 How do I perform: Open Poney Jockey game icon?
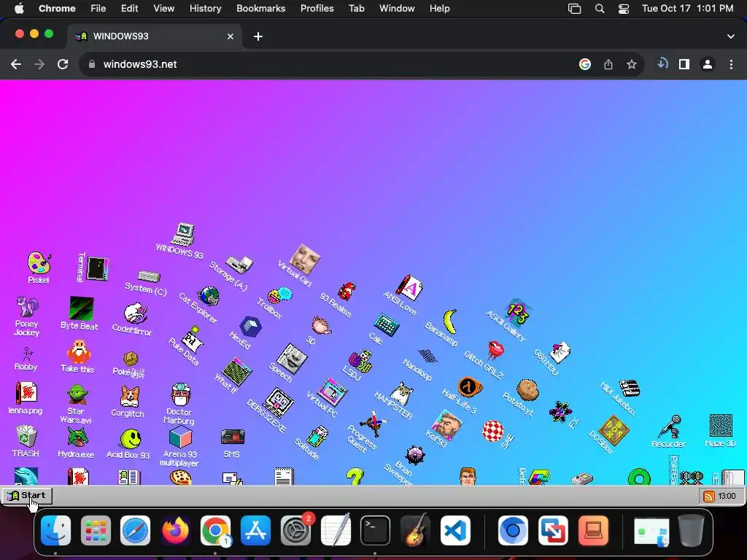(27, 307)
